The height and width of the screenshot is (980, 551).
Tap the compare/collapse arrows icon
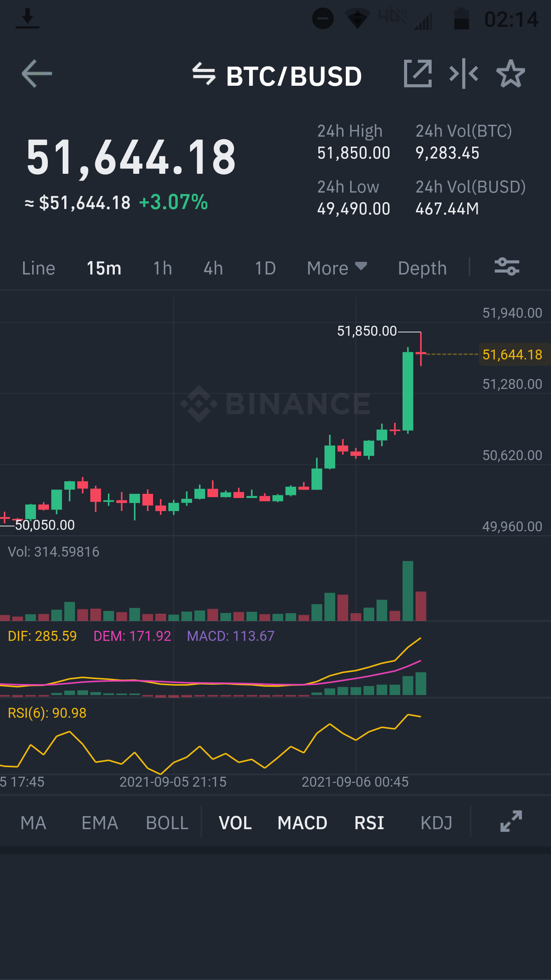pyautogui.click(x=464, y=73)
